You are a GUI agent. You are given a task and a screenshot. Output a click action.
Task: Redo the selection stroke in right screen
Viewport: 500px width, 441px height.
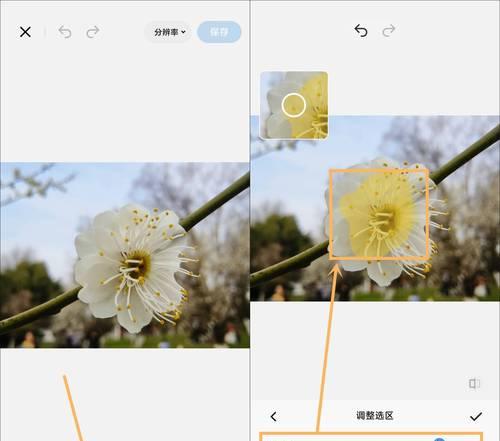pos(389,31)
